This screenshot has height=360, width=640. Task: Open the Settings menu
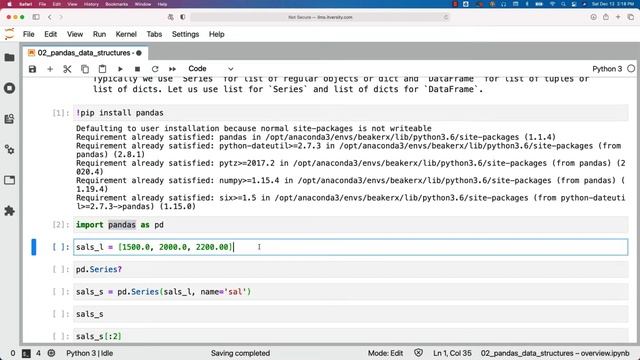[x=185, y=34]
